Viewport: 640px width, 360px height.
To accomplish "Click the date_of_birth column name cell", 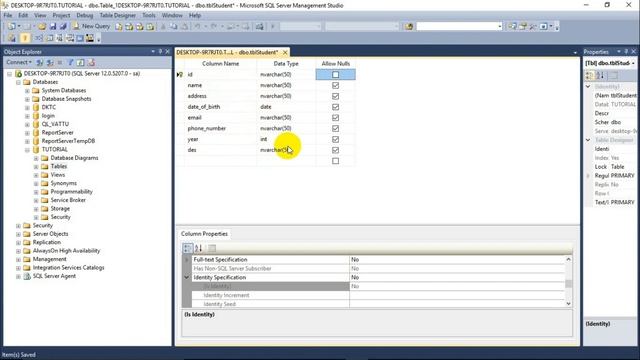I will pos(220,107).
